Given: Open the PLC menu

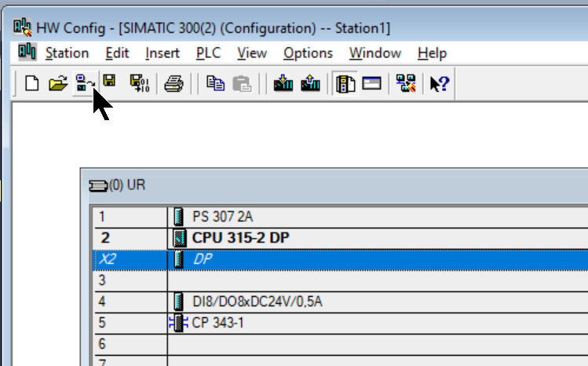Looking at the screenshot, I should tap(209, 53).
